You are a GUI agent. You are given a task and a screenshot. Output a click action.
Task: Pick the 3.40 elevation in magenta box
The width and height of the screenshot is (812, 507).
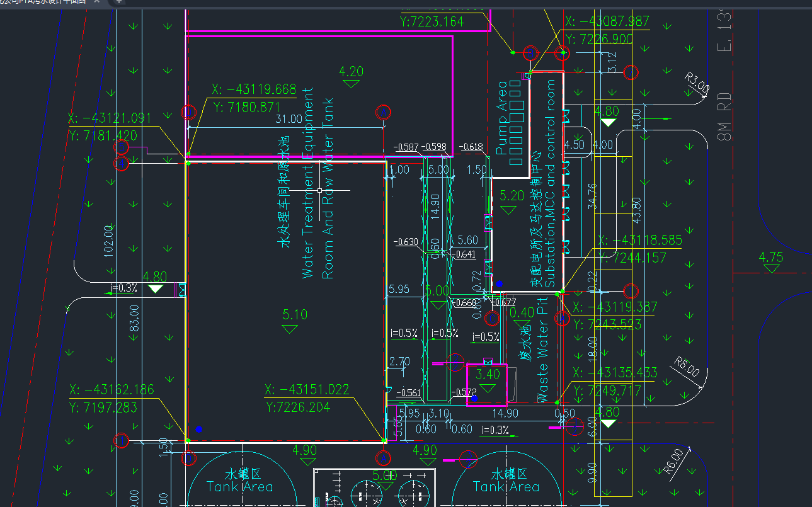488,375
